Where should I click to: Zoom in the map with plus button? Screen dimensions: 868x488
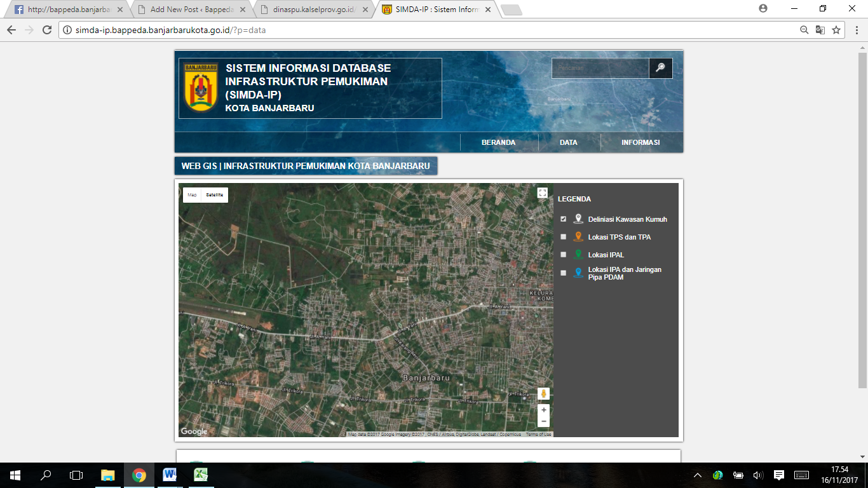click(x=543, y=410)
